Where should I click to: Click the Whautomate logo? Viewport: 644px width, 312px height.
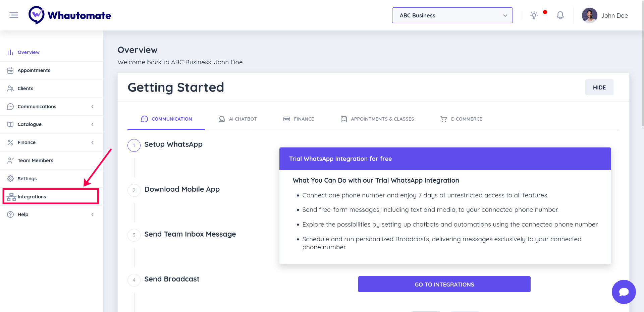70,15
